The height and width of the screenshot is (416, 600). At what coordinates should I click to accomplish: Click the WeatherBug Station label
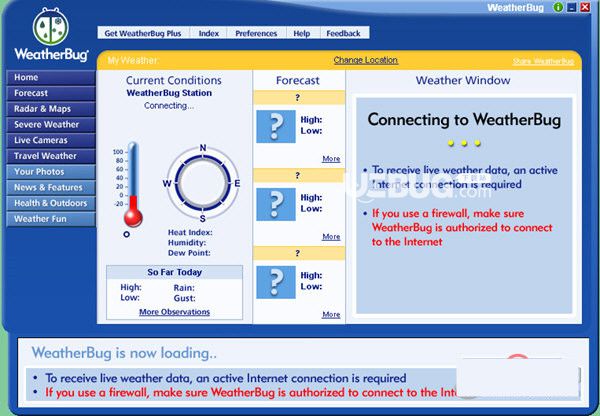pos(169,93)
